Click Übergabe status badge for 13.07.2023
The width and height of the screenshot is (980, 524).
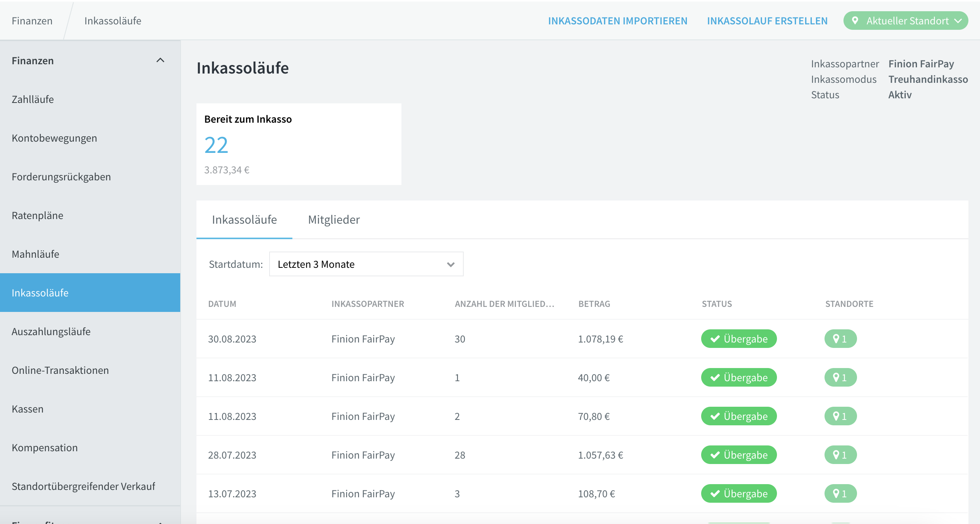(739, 493)
